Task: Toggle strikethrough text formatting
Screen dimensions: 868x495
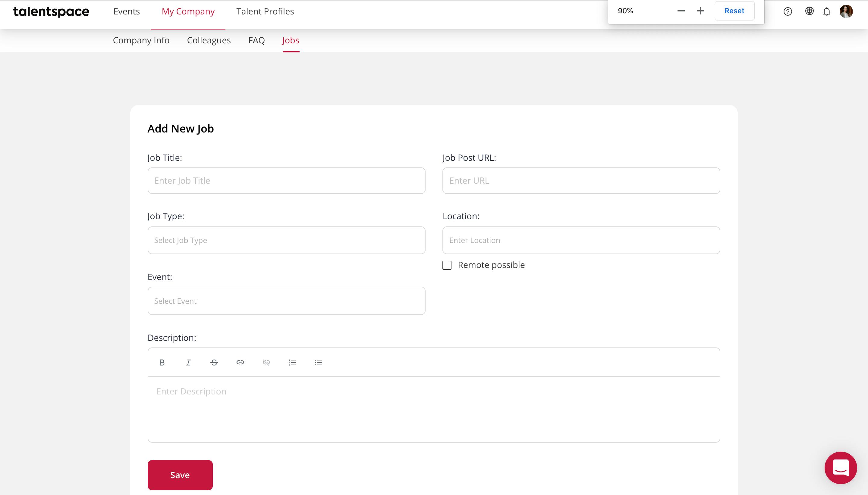Action: pyautogui.click(x=214, y=363)
